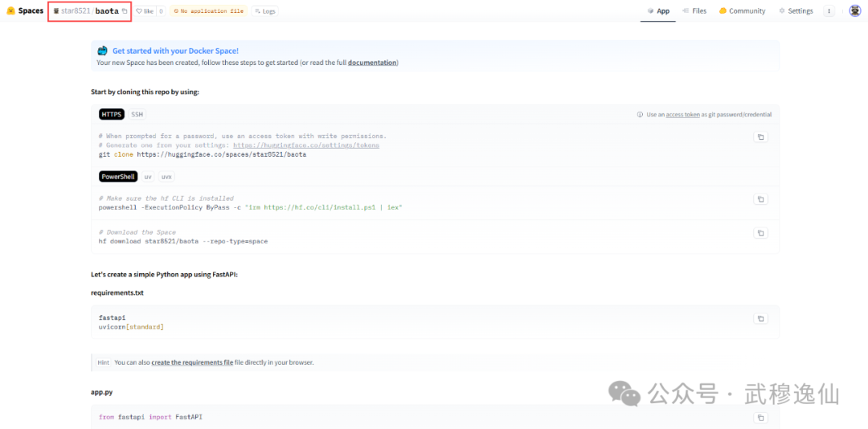The height and width of the screenshot is (429, 868).
Task: Copy the powershell install command
Action: 760,198
